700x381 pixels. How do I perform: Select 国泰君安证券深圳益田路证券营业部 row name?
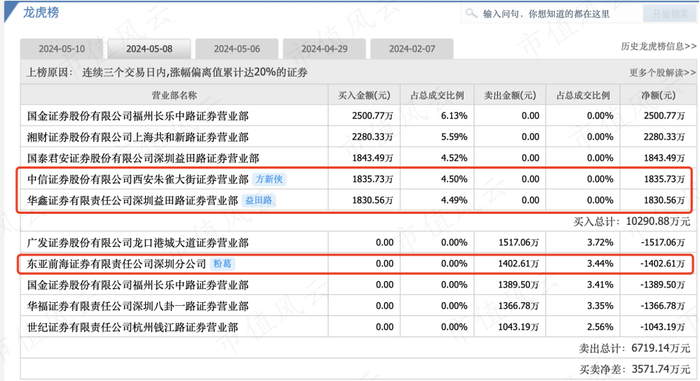pyautogui.click(x=143, y=158)
